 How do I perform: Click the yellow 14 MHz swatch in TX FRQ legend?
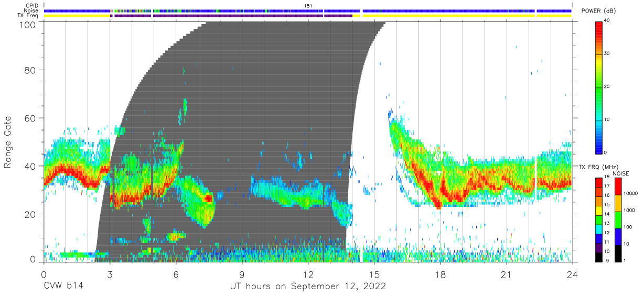click(x=599, y=211)
